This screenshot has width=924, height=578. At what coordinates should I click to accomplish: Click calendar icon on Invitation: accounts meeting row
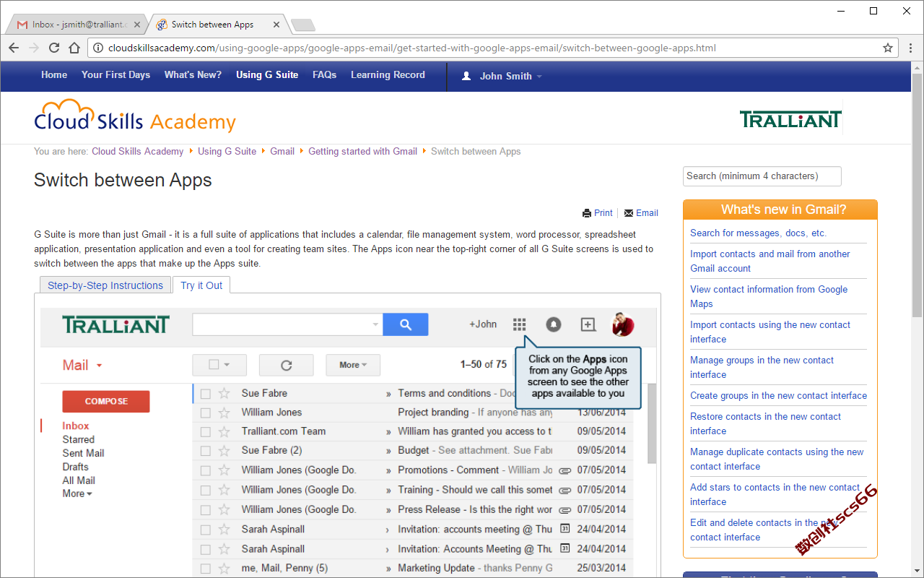(x=565, y=529)
